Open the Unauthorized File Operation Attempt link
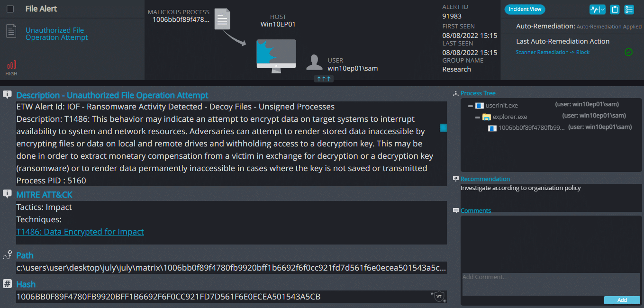This screenshot has height=308, width=644. tap(57, 34)
